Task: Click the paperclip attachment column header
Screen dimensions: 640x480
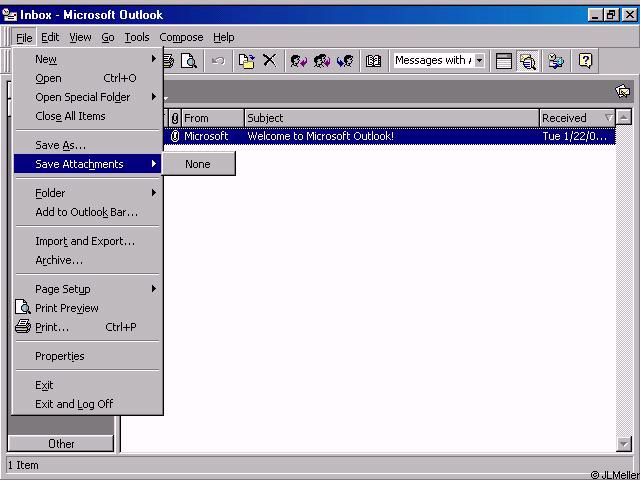Action: pos(175,118)
